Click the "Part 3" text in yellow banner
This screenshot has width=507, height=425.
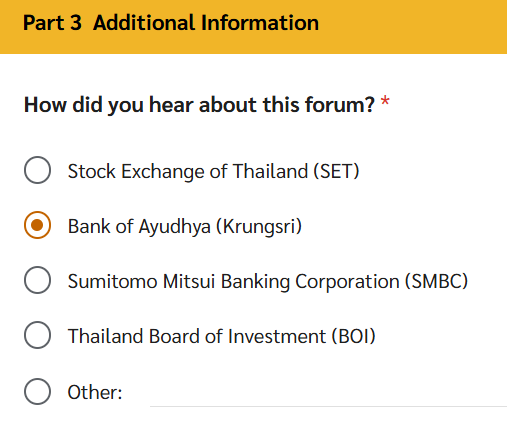tap(52, 23)
